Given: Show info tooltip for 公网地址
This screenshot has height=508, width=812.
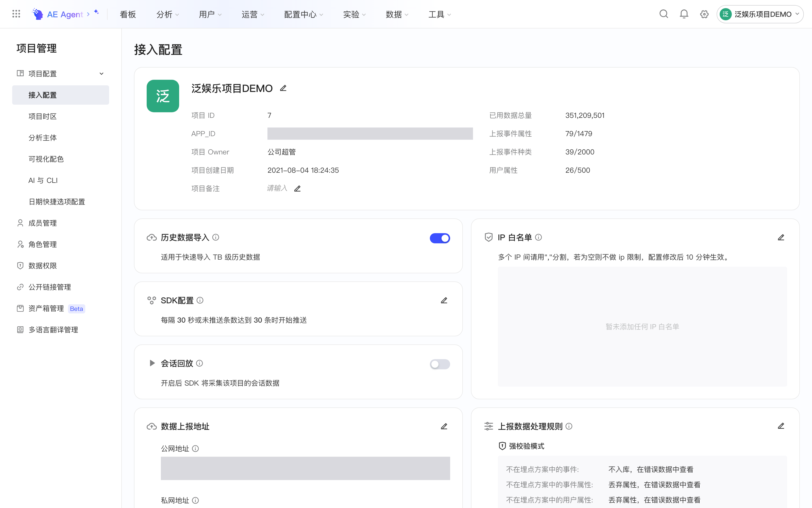Looking at the screenshot, I should (x=195, y=449).
